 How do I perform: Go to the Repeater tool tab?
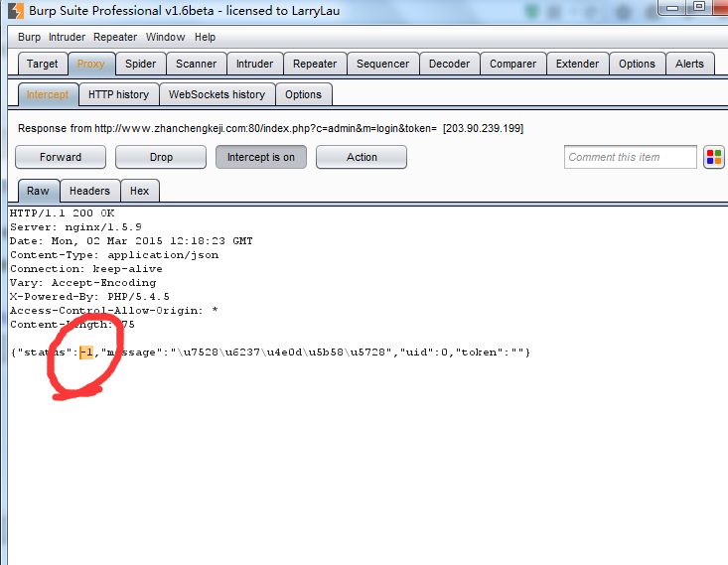click(x=315, y=64)
